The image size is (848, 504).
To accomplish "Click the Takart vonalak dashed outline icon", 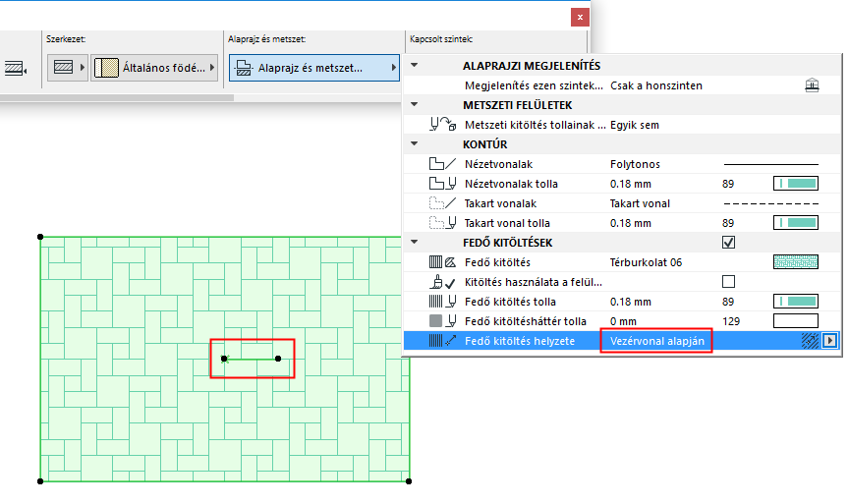I will click(x=442, y=203).
